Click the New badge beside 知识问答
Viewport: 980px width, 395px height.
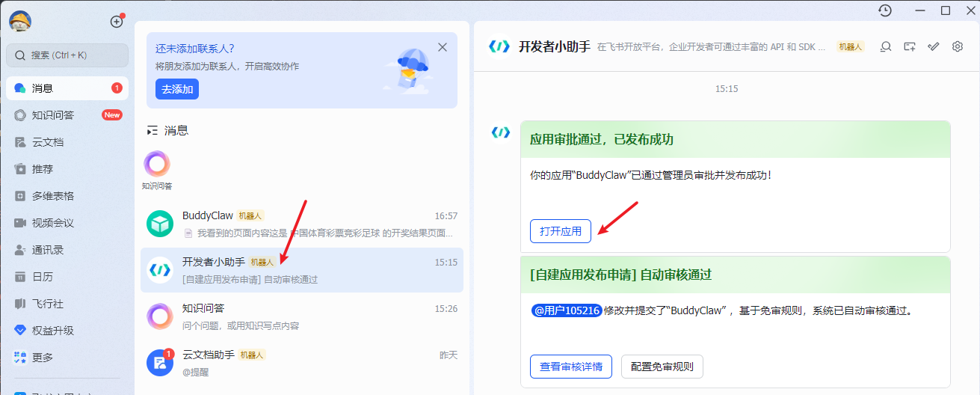(112, 115)
